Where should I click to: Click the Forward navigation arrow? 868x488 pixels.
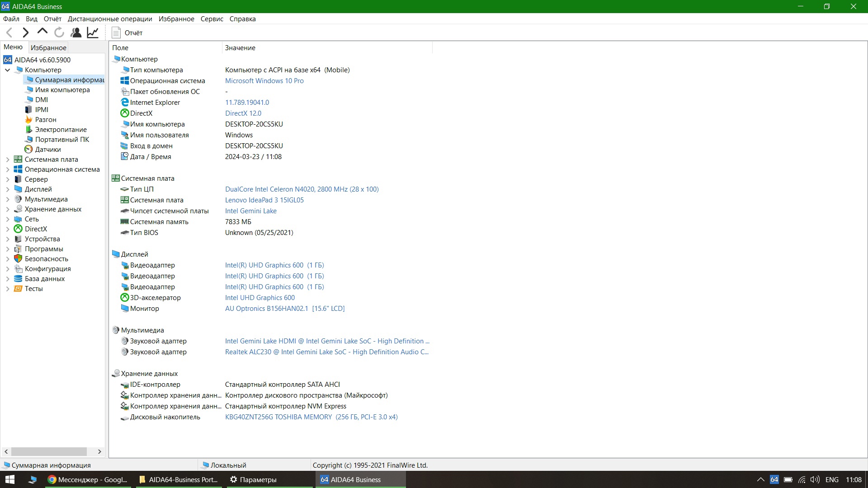pyautogui.click(x=26, y=33)
